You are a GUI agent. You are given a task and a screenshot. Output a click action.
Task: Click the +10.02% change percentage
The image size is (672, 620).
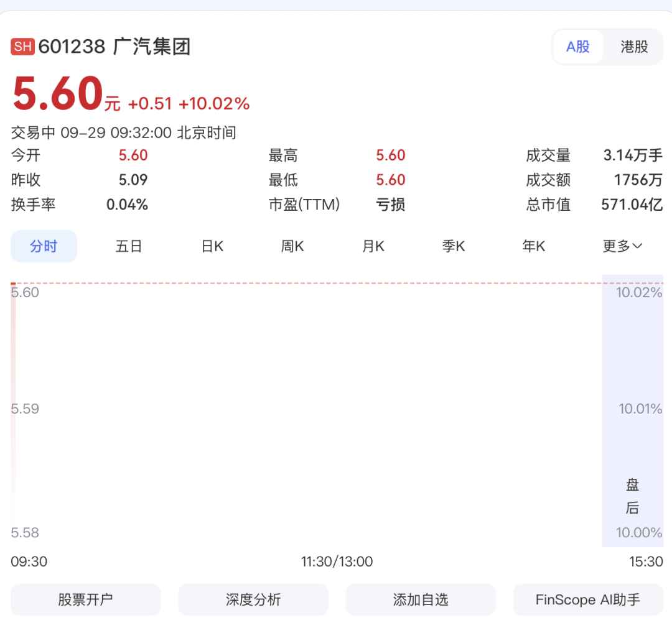[214, 103]
